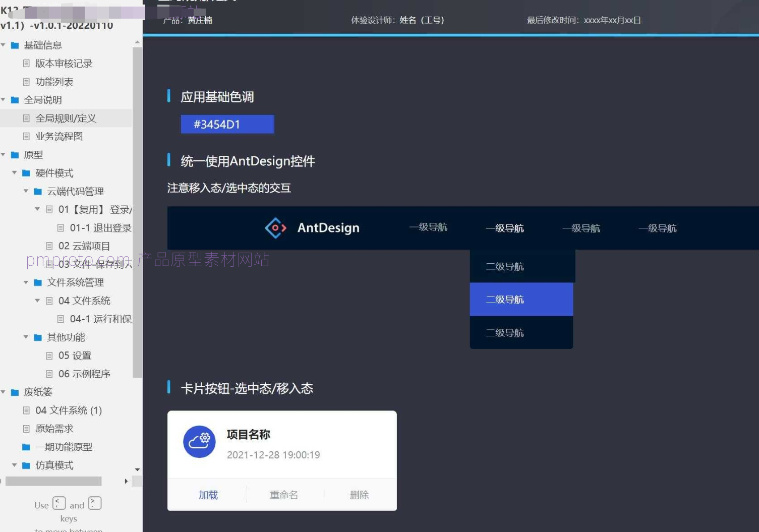
Task: Click the 重命名 card button
Action: point(284,495)
